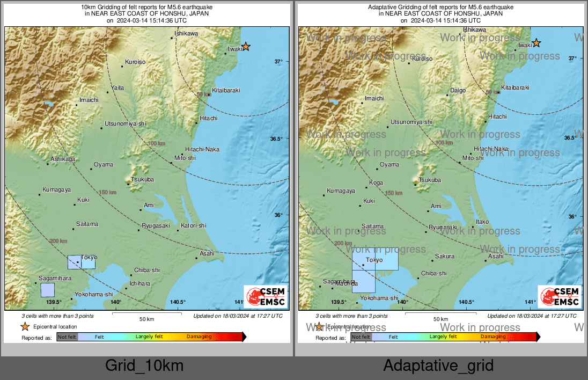Click the epicenter star on the left map
The width and height of the screenshot is (588, 380).
(x=246, y=47)
